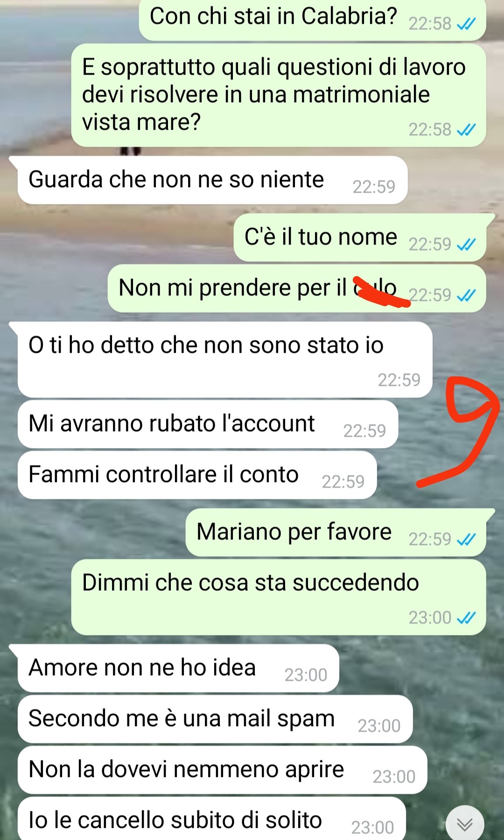Tap the "Non la dovevi nemmeno aprire" bubble
The height and width of the screenshot is (840, 504).
coord(223,770)
